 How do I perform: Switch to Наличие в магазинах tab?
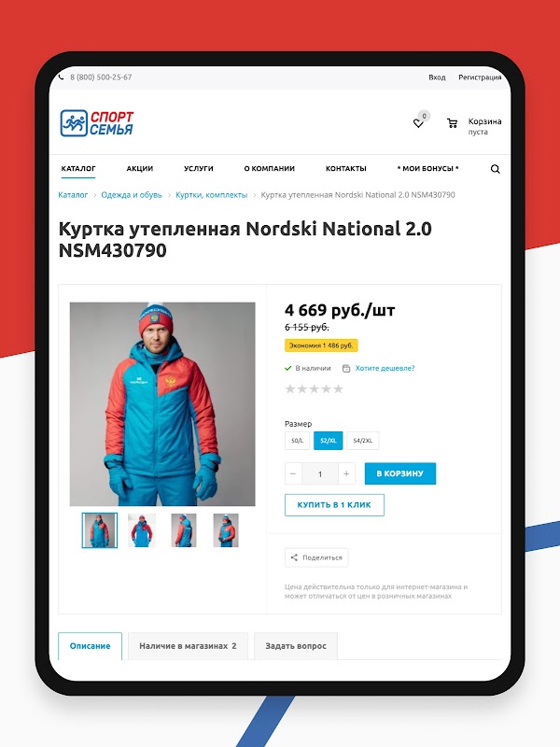(x=188, y=646)
